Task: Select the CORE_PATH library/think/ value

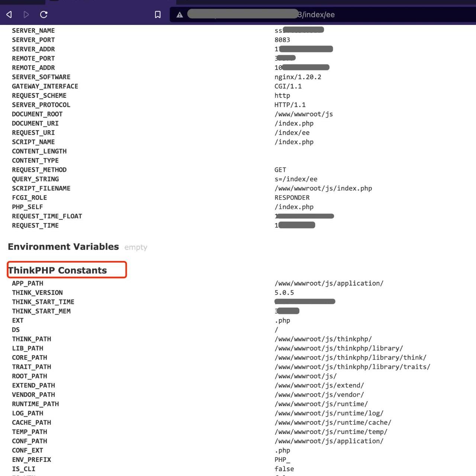Action: (x=351, y=358)
